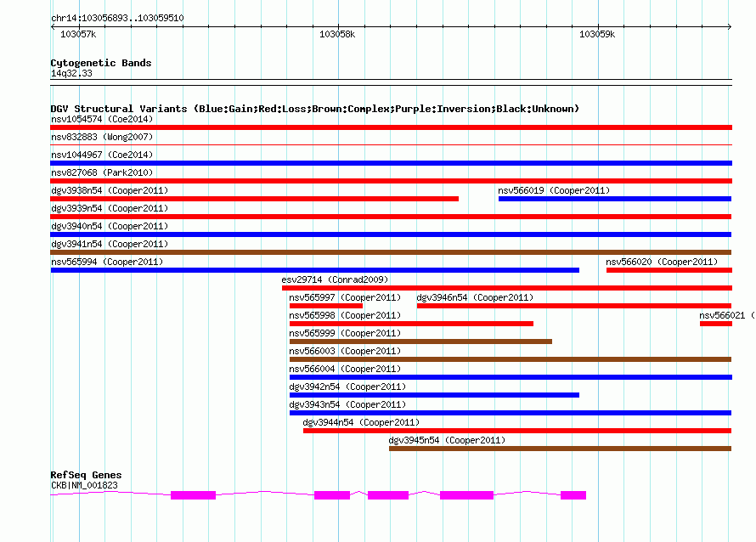Select the nsv565994 (Cooper2011) label

[107, 262]
